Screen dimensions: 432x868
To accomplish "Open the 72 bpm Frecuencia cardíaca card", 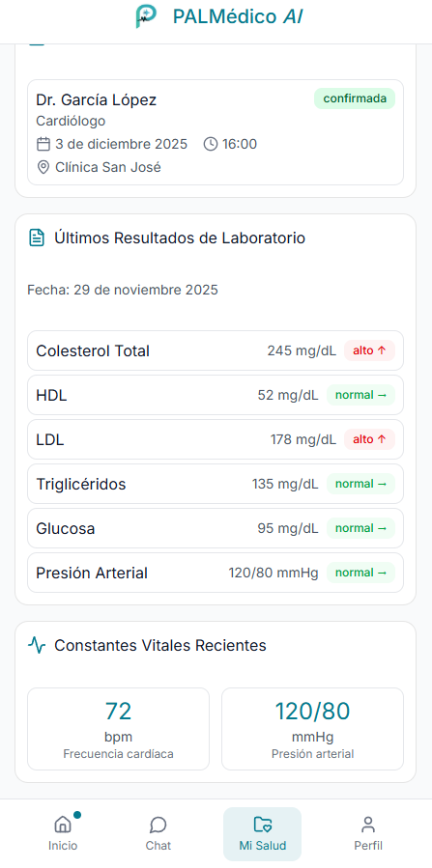I will coord(119,729).
